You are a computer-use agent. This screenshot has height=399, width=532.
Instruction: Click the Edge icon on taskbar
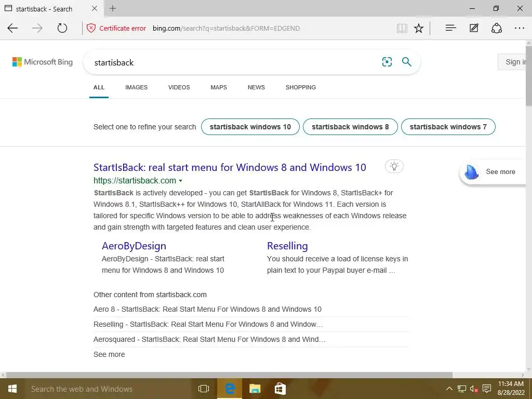click(x=230, y=389)
